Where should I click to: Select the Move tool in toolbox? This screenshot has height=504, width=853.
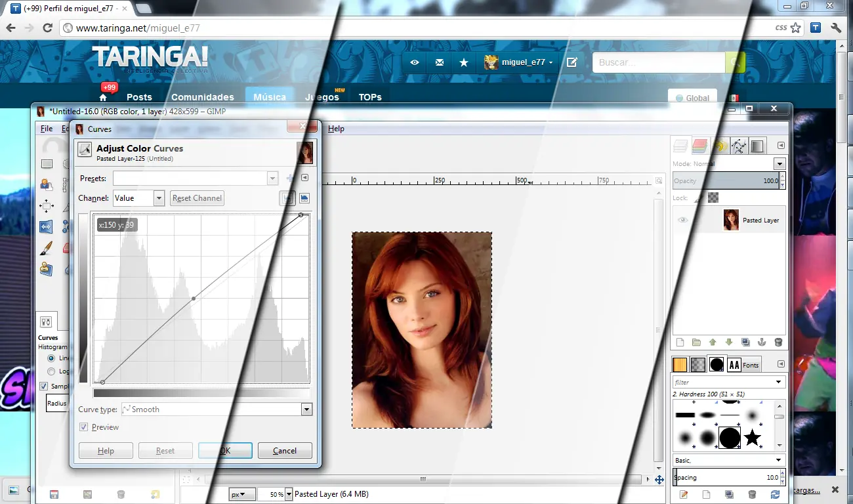pyautogui.click(x=46, y=206)
